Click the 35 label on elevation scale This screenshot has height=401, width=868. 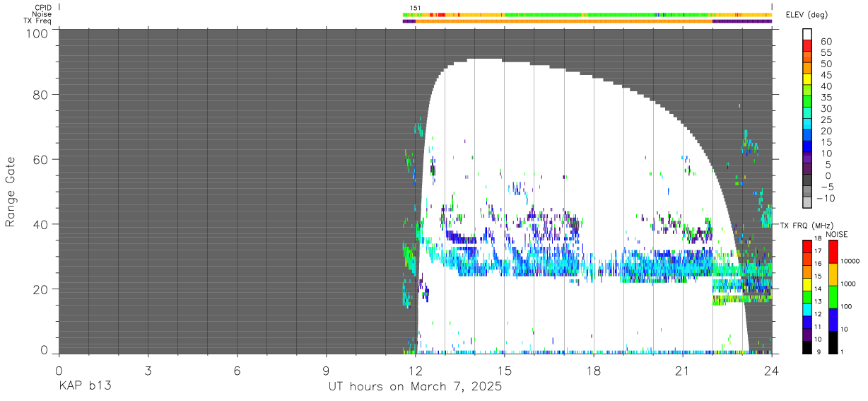pyautogui.click(x=826, y=98)
